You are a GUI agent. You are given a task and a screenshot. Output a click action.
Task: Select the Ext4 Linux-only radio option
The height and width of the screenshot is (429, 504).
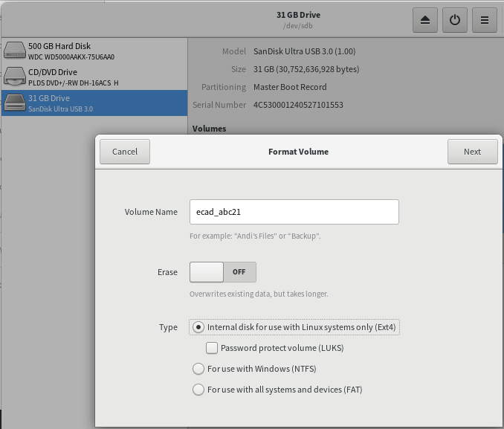point(198,327)
